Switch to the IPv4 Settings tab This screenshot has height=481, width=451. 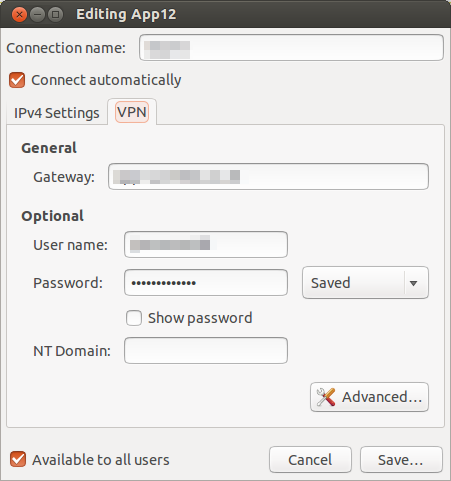coord(57,113)
